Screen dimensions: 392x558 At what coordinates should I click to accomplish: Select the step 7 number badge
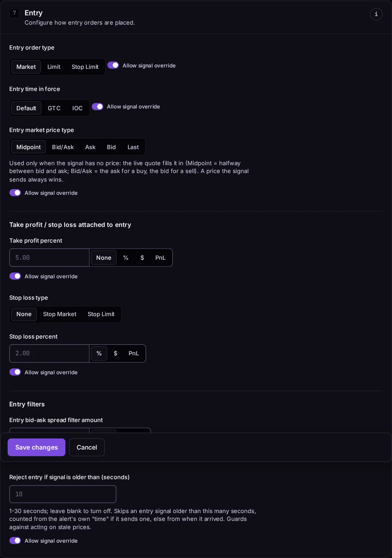[x=14, y=13]
